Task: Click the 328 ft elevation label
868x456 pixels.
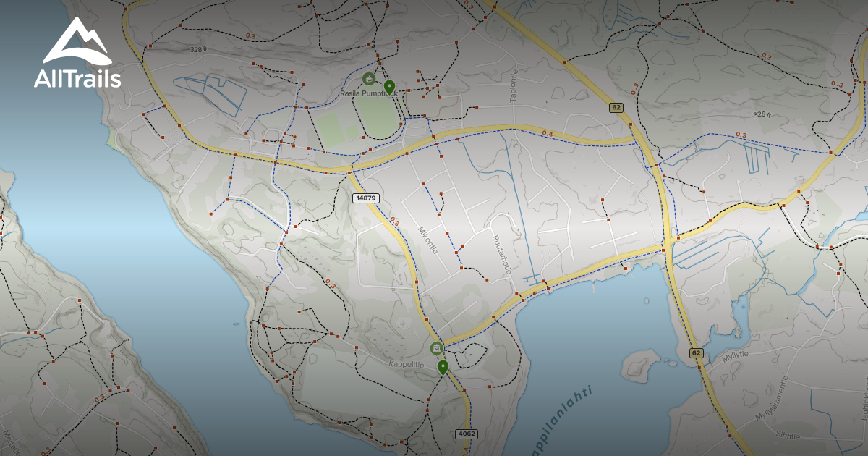Action: (x=198, y=51)
